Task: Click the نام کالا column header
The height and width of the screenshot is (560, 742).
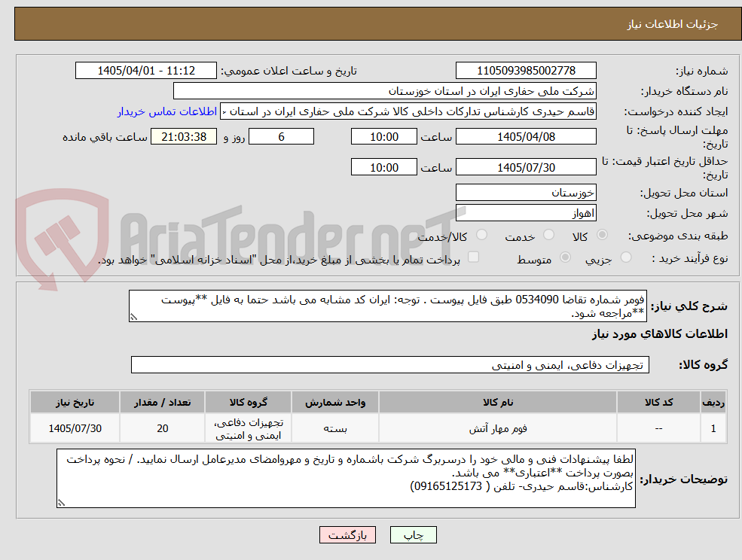Action: tap(498, 402)
